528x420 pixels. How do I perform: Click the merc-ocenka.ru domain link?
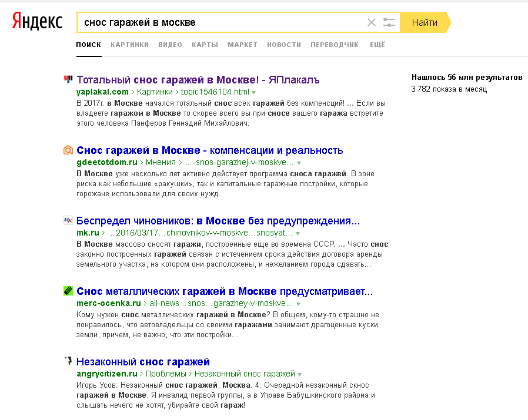coord(108,303)
